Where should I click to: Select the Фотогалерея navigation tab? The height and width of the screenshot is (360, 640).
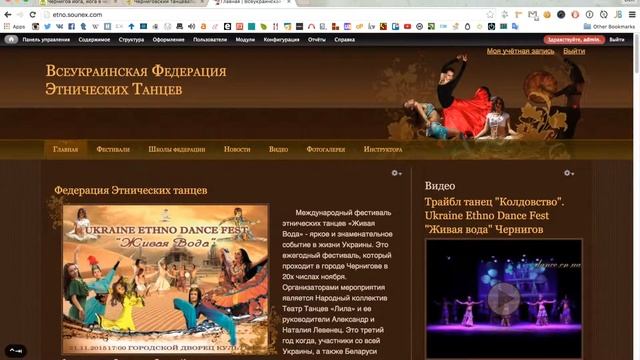(326, 149)
